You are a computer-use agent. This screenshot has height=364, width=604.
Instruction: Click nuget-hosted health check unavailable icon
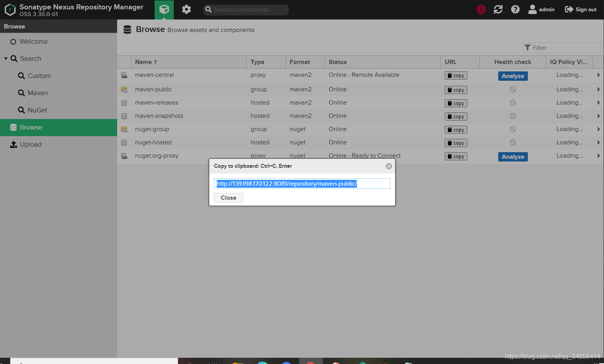click(513, 142)
